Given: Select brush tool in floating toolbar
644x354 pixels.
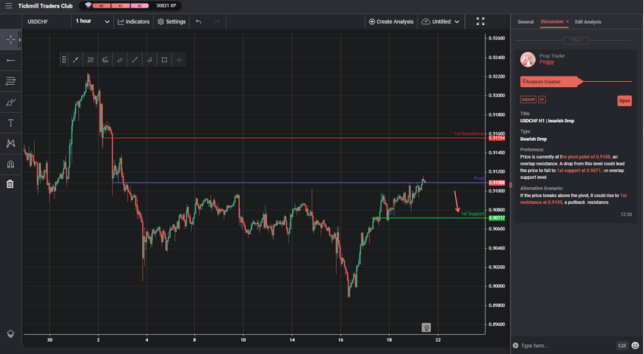Looking at the screenshot, I should [x=120, y=60].
